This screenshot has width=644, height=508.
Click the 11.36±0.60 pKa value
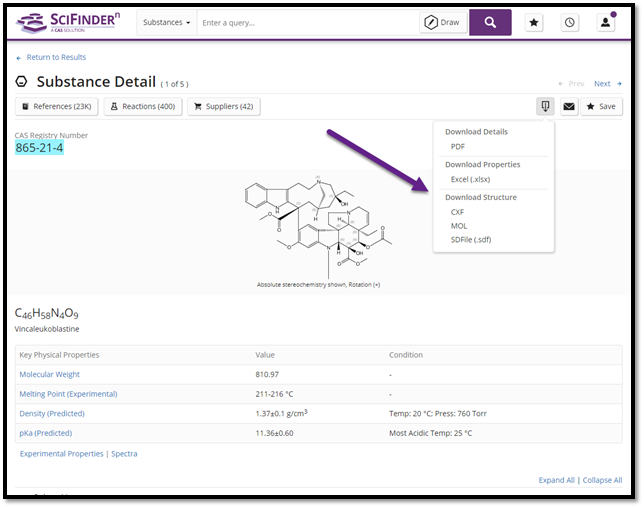tap(274, 433)
